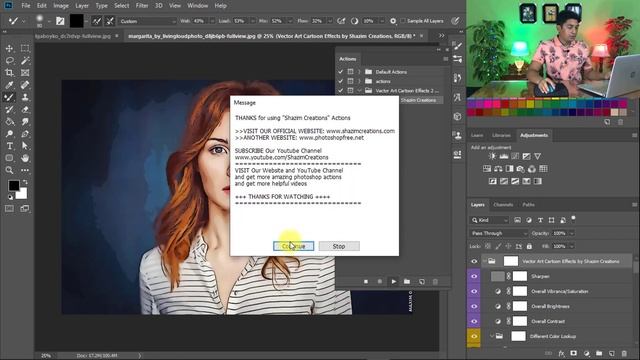Hide the Vector Art Cartoon Effects group
640x360 pixels.
click(x=474, y=261)
